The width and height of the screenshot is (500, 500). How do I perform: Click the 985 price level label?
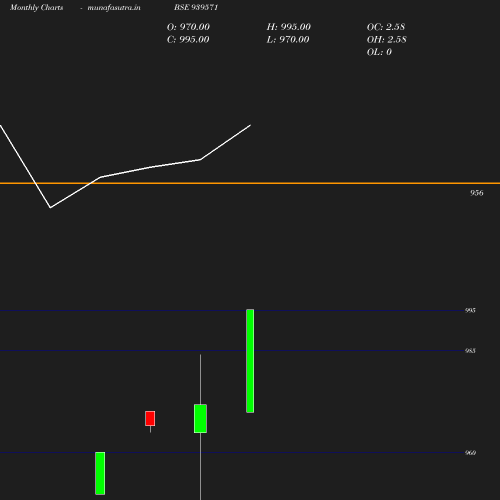[470, 351]
